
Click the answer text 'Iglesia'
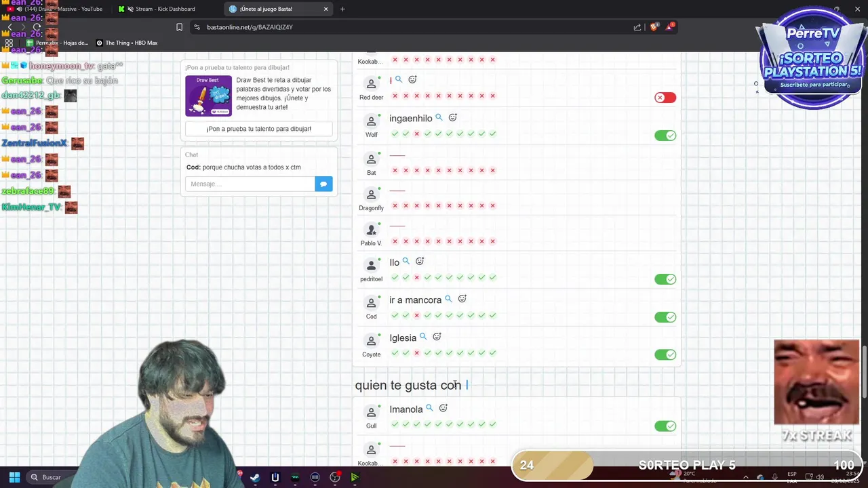click(x=403, y=338)
